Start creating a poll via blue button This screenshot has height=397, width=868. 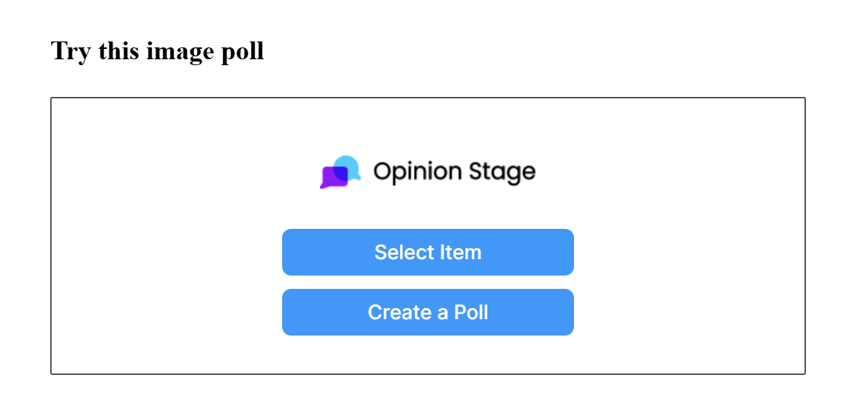coord(428,312)
